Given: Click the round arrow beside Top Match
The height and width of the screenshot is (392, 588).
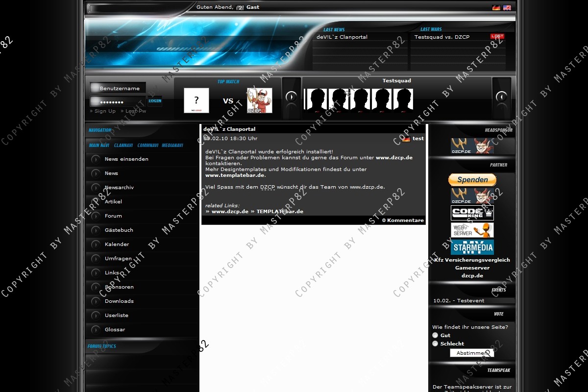Looking at the screenshot, I should click(x=291, y=97).
